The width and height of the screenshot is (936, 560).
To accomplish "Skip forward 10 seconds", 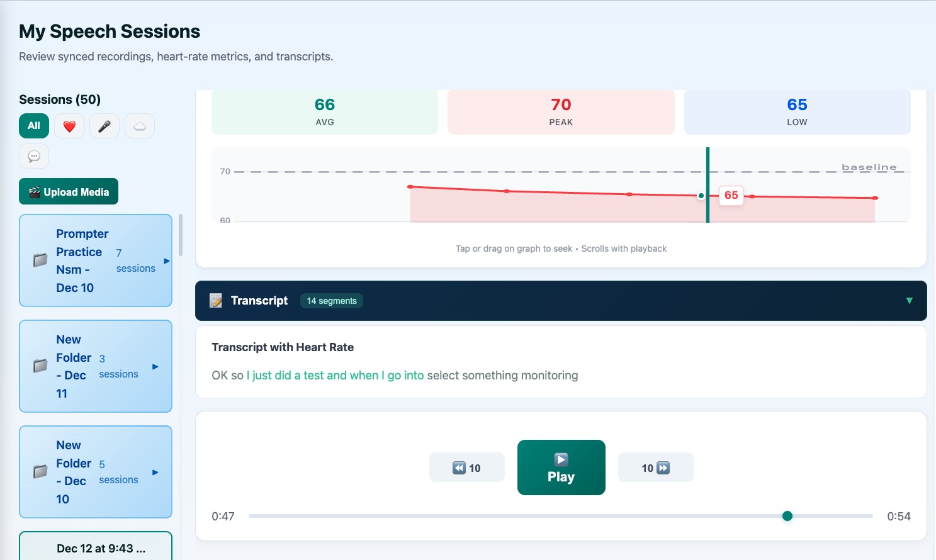I will (655, 468).
